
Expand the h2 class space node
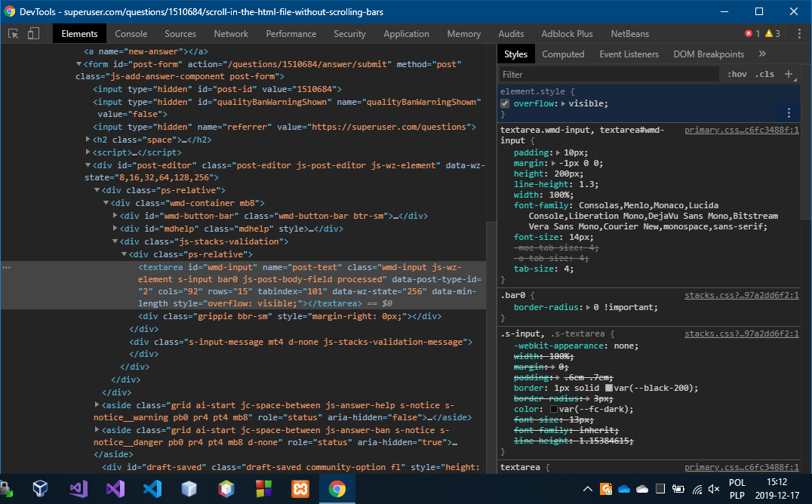coord(88,140)
